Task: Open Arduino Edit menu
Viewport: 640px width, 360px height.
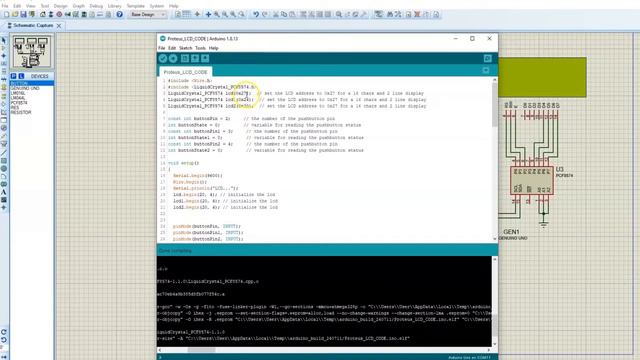Action: [172, 48]
